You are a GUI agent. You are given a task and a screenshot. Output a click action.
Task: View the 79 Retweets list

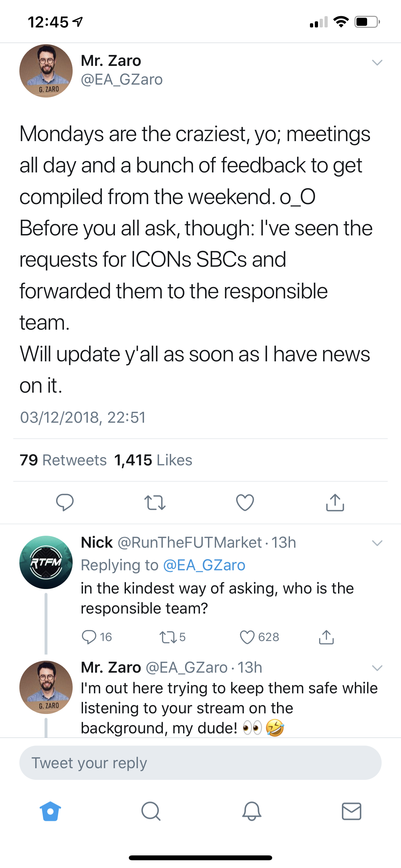63,460
